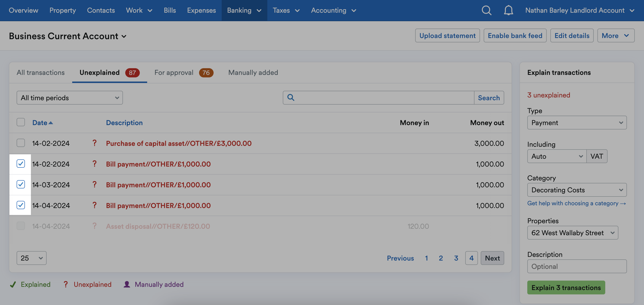The image size is (644, 305).
Task: Open the More actions dropdown
Action: pos(616,36)
